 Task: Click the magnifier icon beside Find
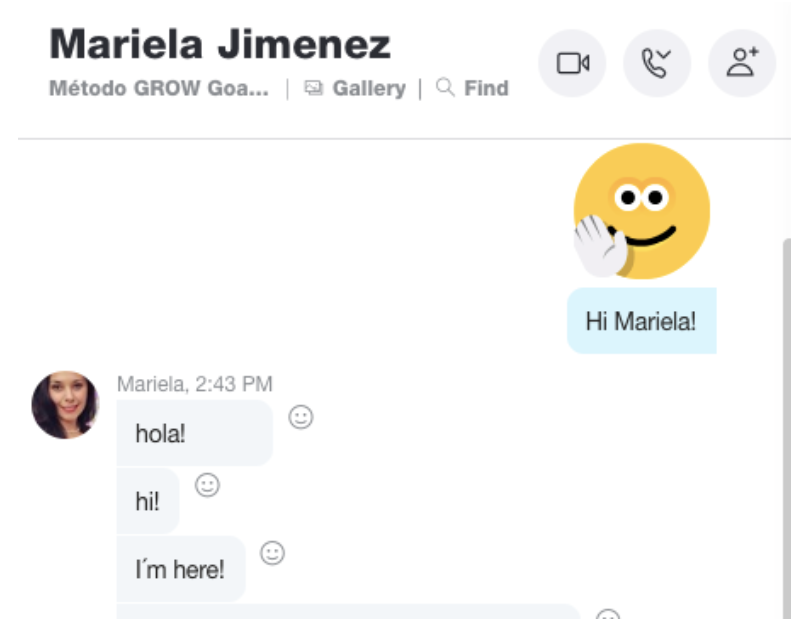445,88
